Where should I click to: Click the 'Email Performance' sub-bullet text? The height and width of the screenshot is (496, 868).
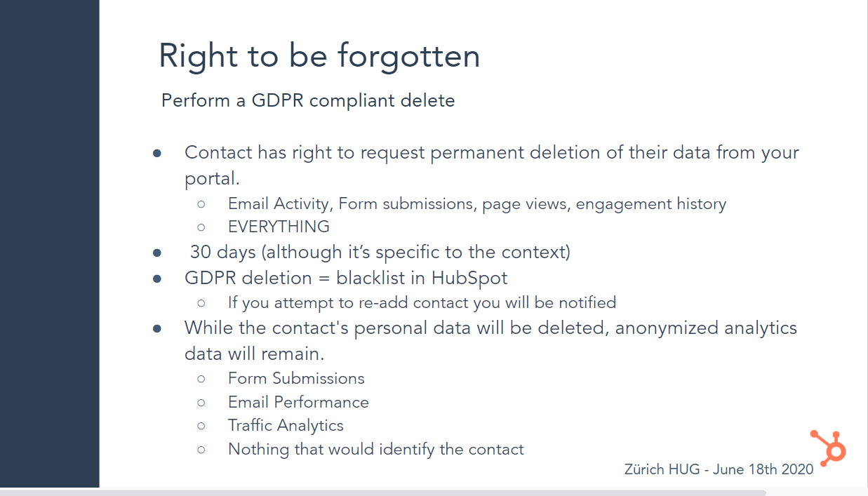tap(298, 402)
